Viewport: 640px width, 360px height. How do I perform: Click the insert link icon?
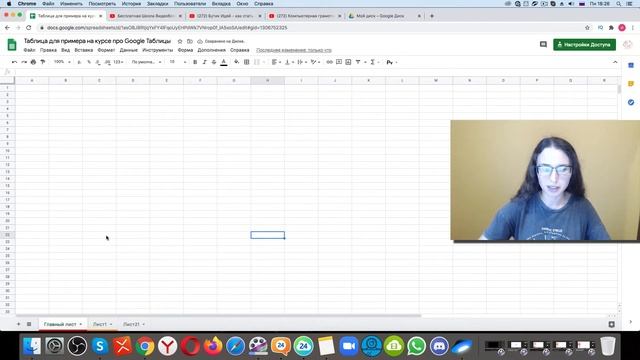[329, 62]
